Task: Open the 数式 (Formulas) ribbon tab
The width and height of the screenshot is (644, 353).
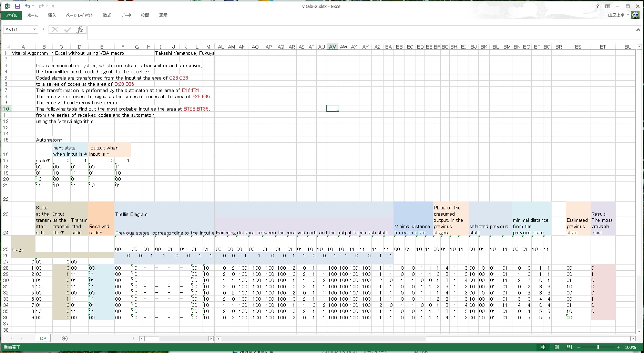Action: click(107, 15)
